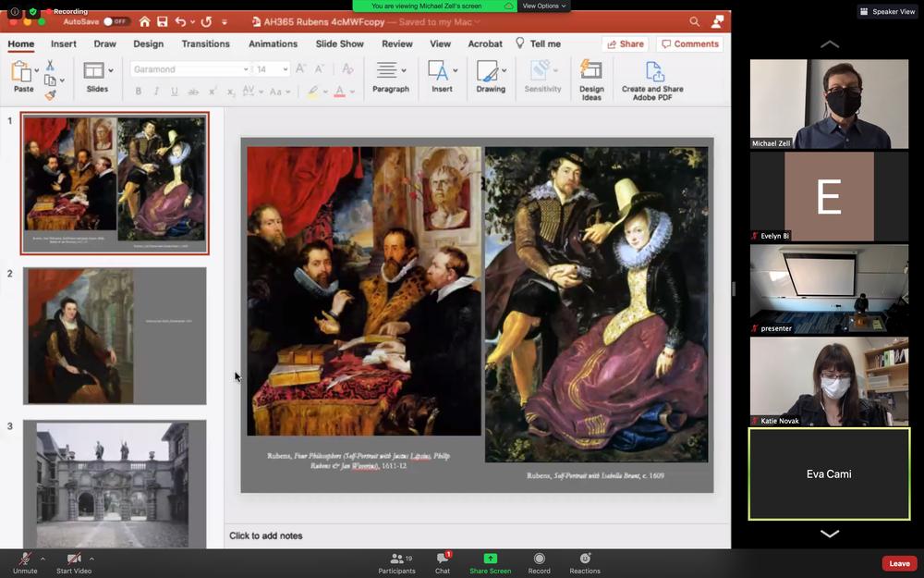Click the Share button beside Comments
Screen dimensions: 924x578
click(x=626, y=43)
